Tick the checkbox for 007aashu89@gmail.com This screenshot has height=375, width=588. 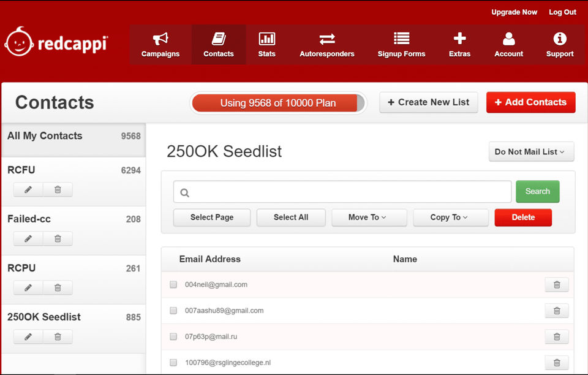[173, 311]
